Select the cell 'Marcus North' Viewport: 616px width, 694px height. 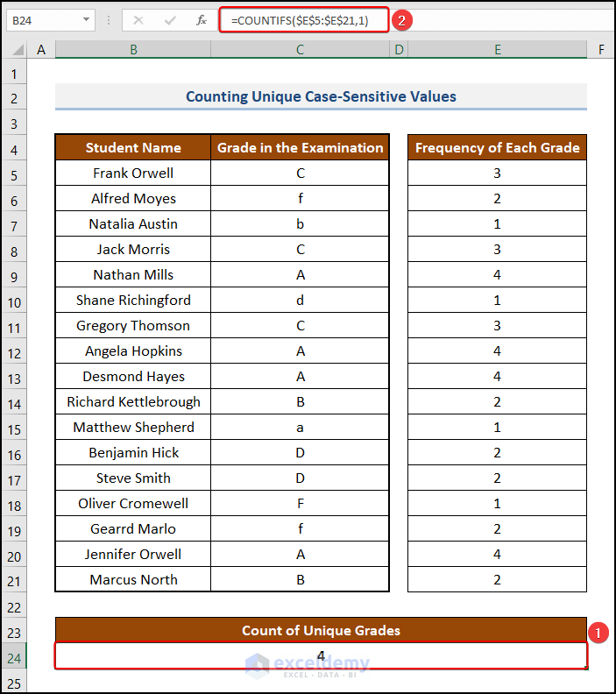pyautogui.click(x=133, y=580)
